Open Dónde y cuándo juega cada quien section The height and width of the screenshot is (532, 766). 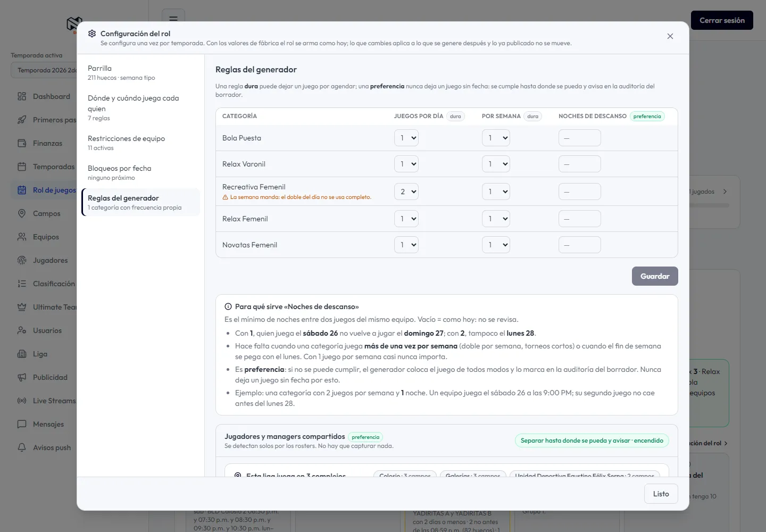(x=141, y=107)
